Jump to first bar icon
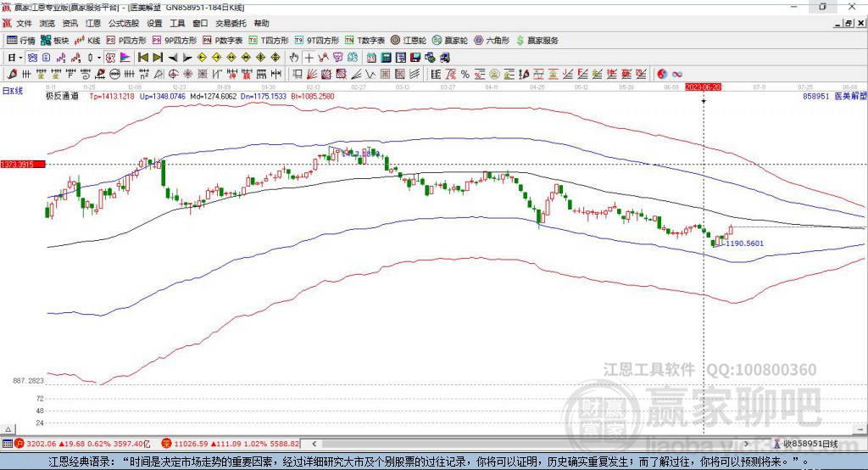The height and width of the screenshot is (470, 868). 142,58
